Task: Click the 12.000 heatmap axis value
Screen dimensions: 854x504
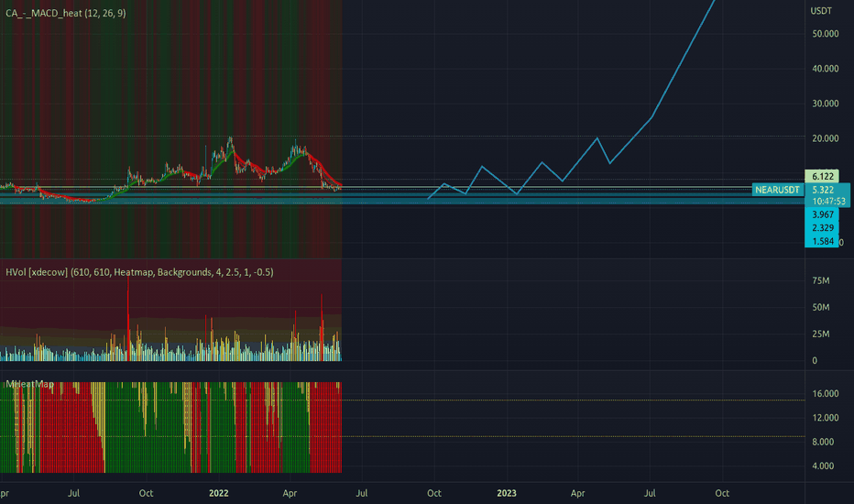Action: coord(825,417)
